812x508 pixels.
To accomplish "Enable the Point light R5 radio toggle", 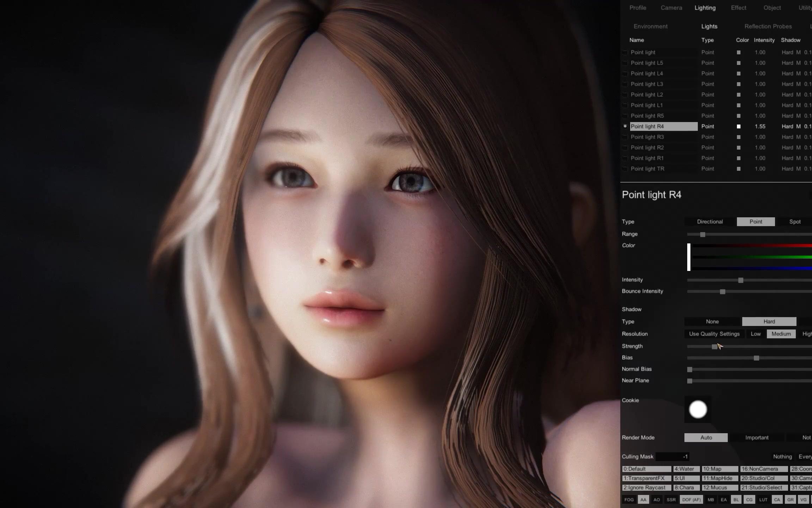I will [625, 116].
